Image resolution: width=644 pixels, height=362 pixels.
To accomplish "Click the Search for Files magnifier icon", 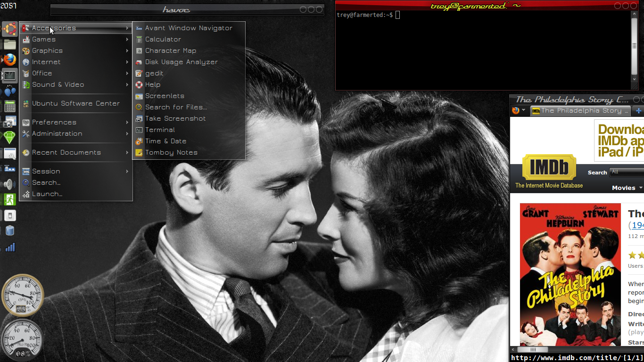I will [x=139, y=107].
